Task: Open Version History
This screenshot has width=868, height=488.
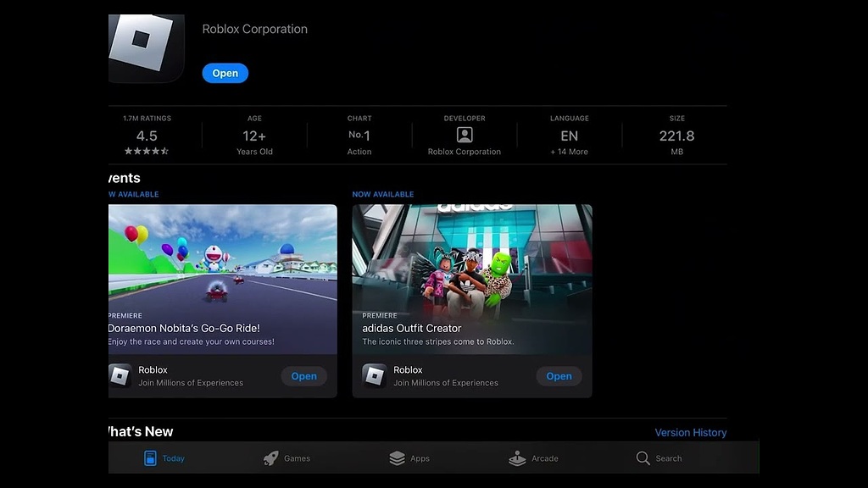Action: (x=690, y=432)
